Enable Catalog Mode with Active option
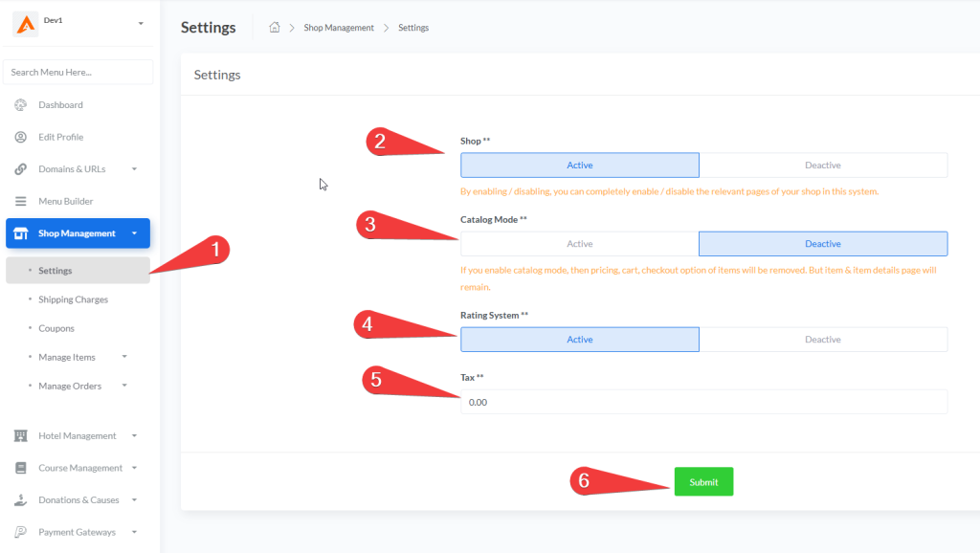Viewport: 980px width, 553px height. click(579, 244)
